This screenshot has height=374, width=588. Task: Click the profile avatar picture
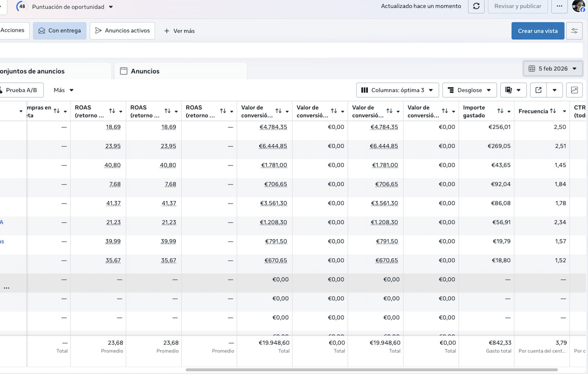pyautogui.click(x=578, y=6)
